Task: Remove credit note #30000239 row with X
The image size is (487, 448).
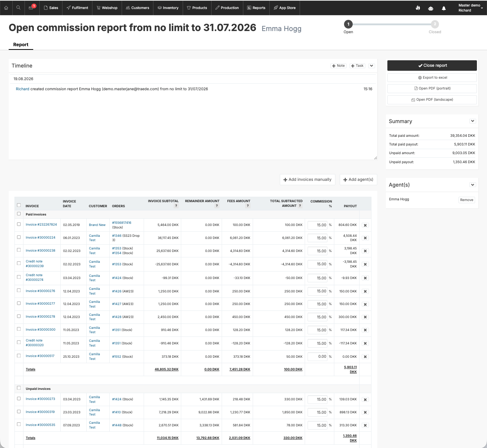Action: pyautogui.click(x=365, y=265)
